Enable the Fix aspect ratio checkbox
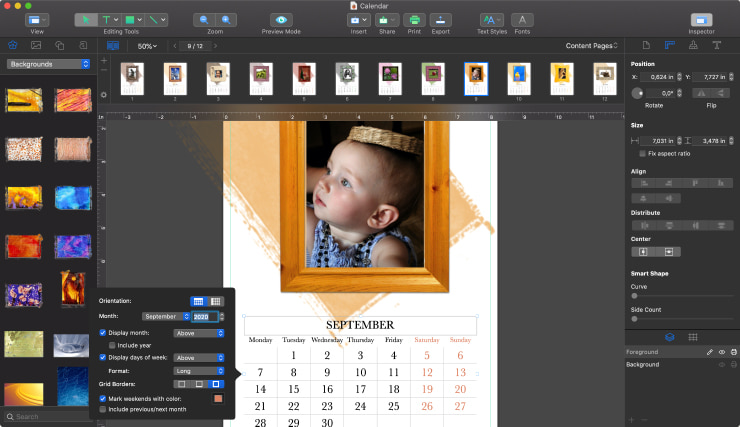 [642, 154]
